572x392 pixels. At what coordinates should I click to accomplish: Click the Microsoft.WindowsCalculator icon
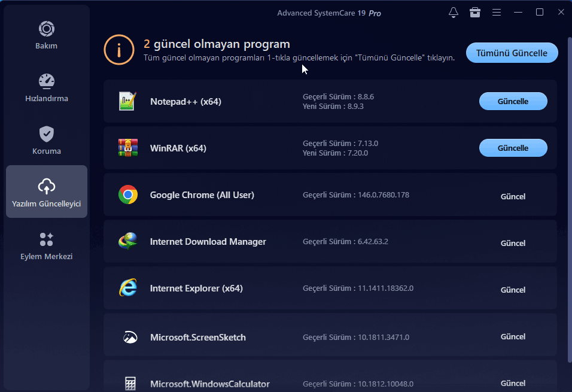click(130, 383)
